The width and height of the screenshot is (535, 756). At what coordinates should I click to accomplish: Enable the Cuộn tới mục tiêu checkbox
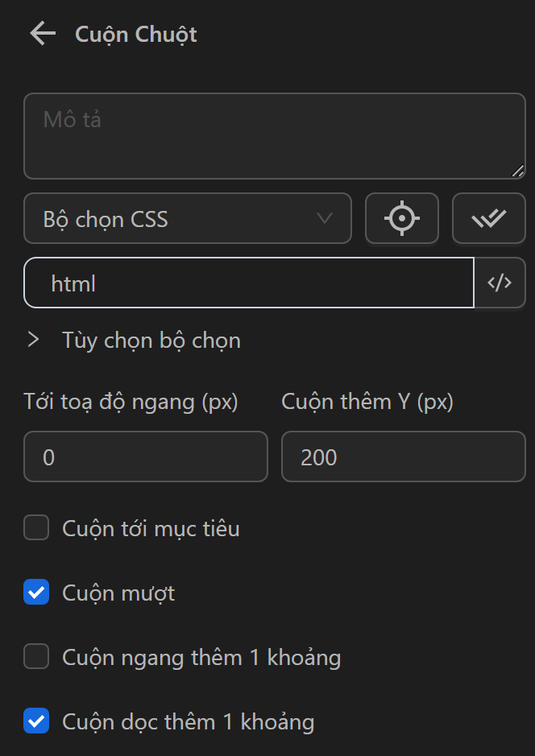coord(36,528)
